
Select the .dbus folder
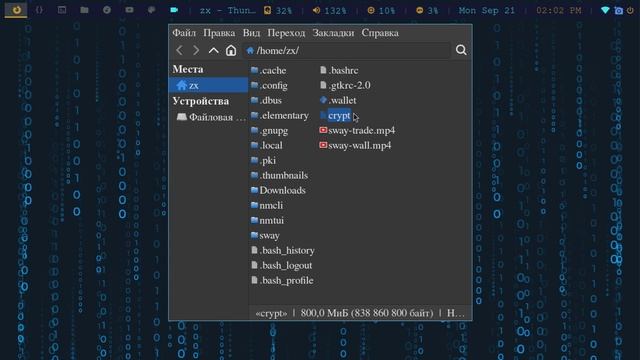(266, 100)
